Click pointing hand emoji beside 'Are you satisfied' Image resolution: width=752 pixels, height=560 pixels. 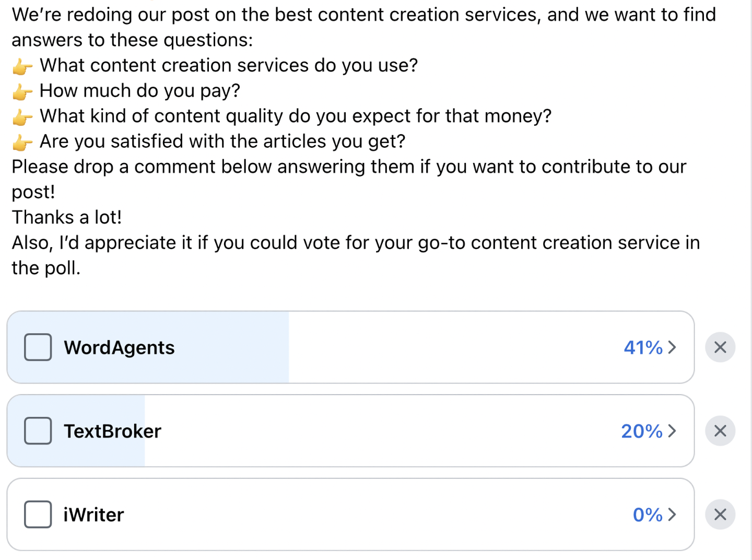pyautogui.click(x=22, y=142)
